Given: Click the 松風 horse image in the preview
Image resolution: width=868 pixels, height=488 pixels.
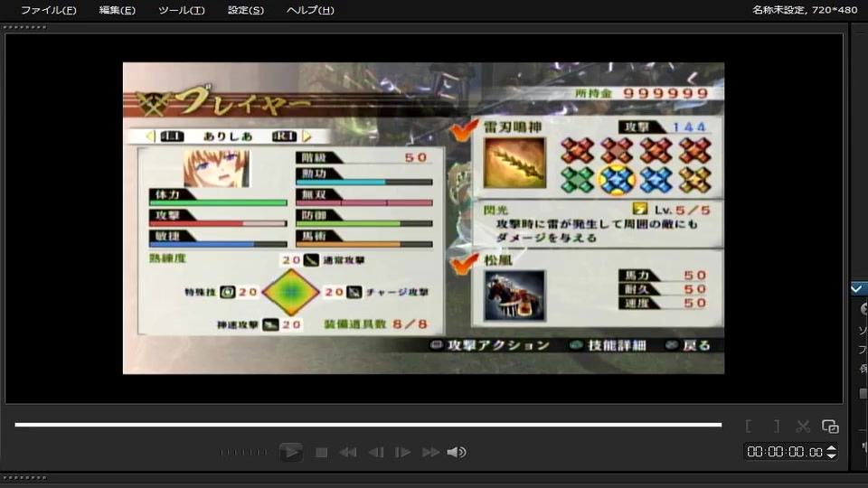Looking at the screenshot, I should pyautogui.click(x=514, y=296).
